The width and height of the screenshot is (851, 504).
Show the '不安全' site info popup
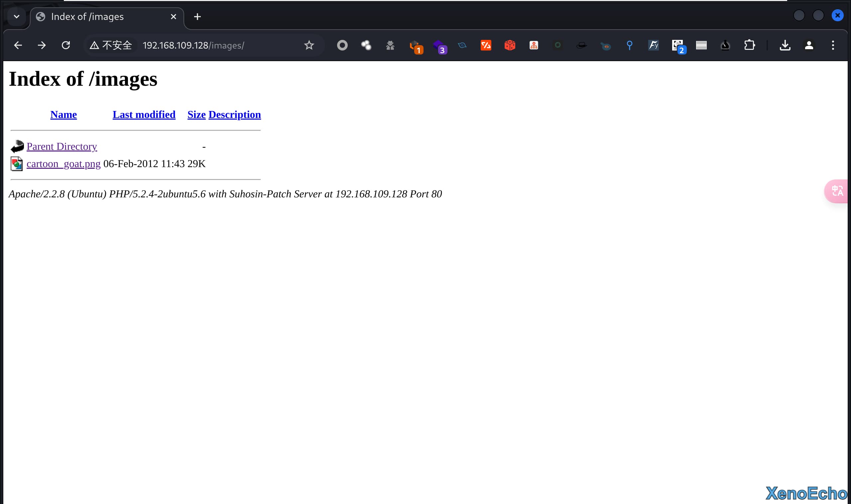tap(111, 45)
